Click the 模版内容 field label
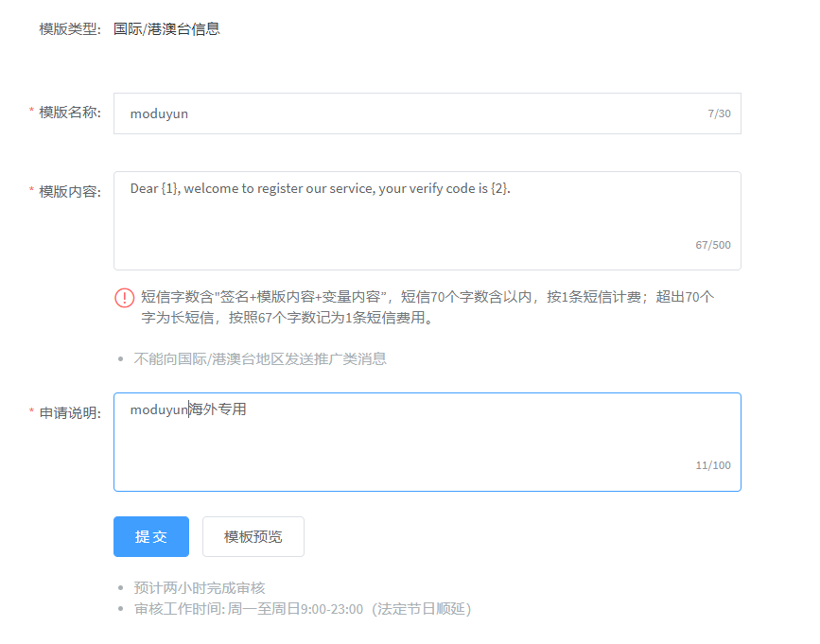 (70, 191)
